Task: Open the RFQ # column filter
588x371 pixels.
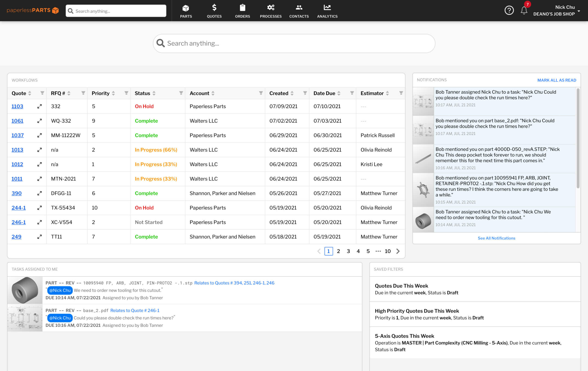Action: [83, 93]
